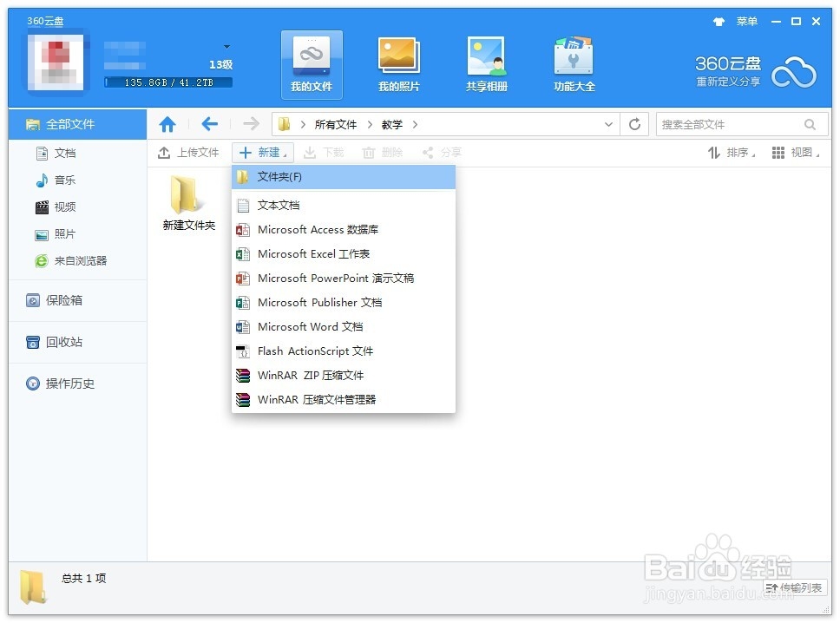The image size is (840, 623).
Task: Choose Microsoft PowerPoint 演示文稿 entry
Action: (x=344, y=279)
